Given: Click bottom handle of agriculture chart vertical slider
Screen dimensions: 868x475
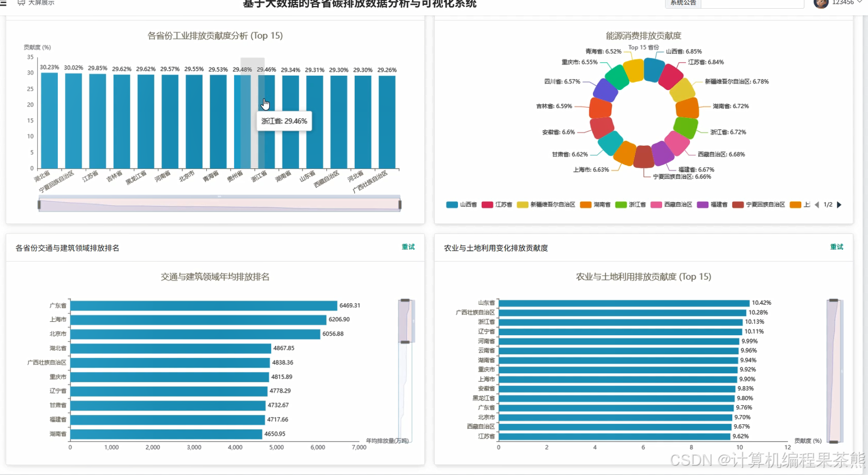Looking at the screenshot, I should (834, 442).
